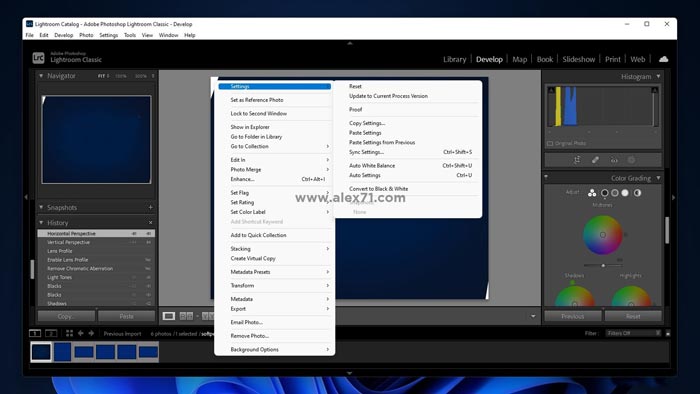The image size is (700, 394).
Task: Click the right panel scrollbar
Action: point(667,230)
